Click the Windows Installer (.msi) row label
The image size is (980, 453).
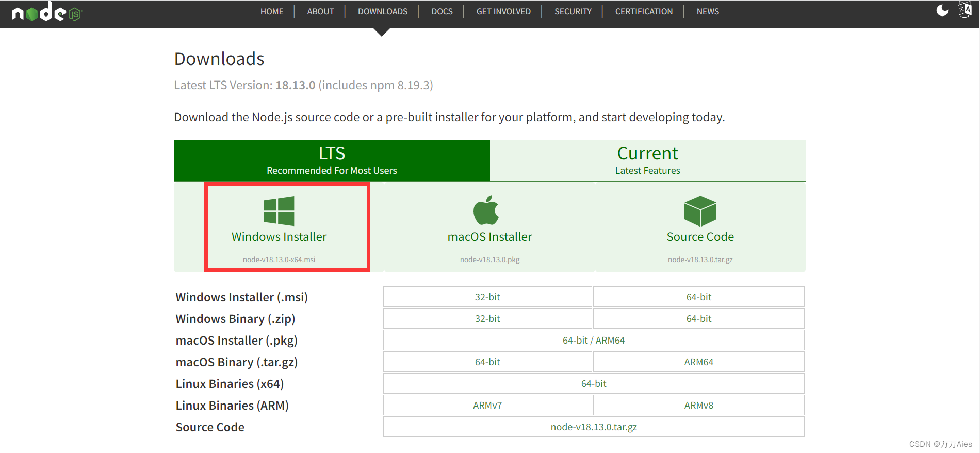click(x=241, y=297)
